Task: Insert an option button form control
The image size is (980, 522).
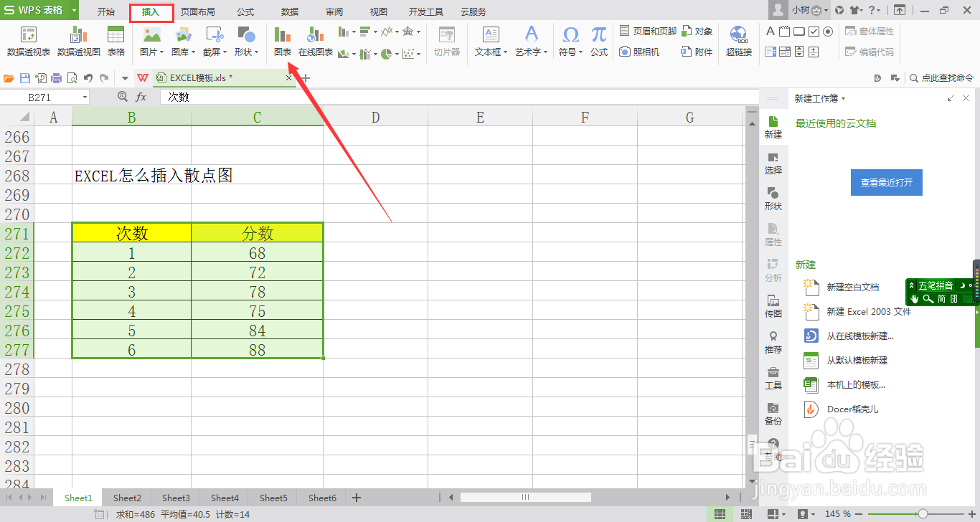Action: pos(828,32)
